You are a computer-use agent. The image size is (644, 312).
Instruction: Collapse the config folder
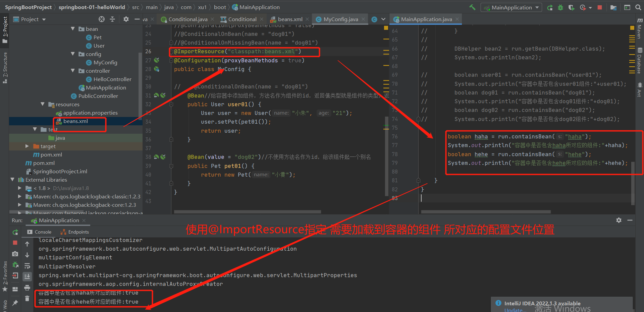click(73, 54)
